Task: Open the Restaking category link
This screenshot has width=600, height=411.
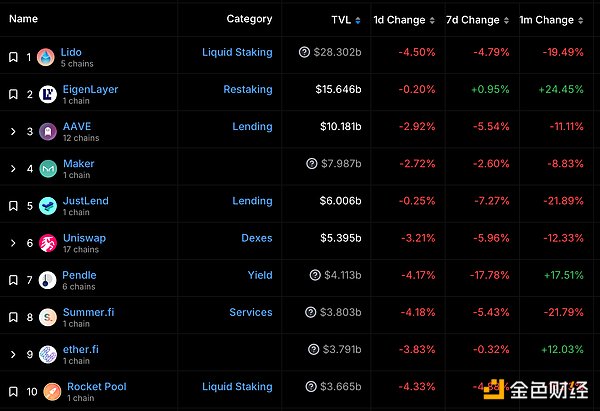Action: pyautogui.click(x=247, y=89)
